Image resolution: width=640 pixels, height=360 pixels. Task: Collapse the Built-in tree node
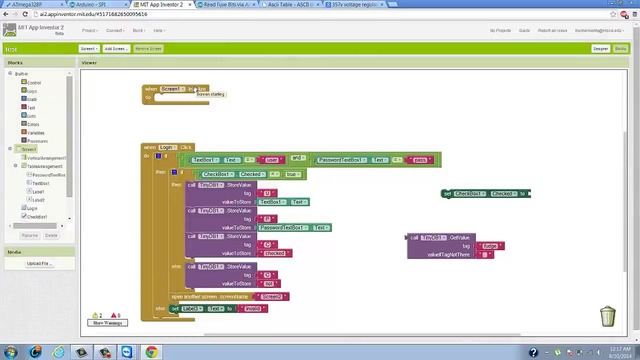[x=10, y=73]
